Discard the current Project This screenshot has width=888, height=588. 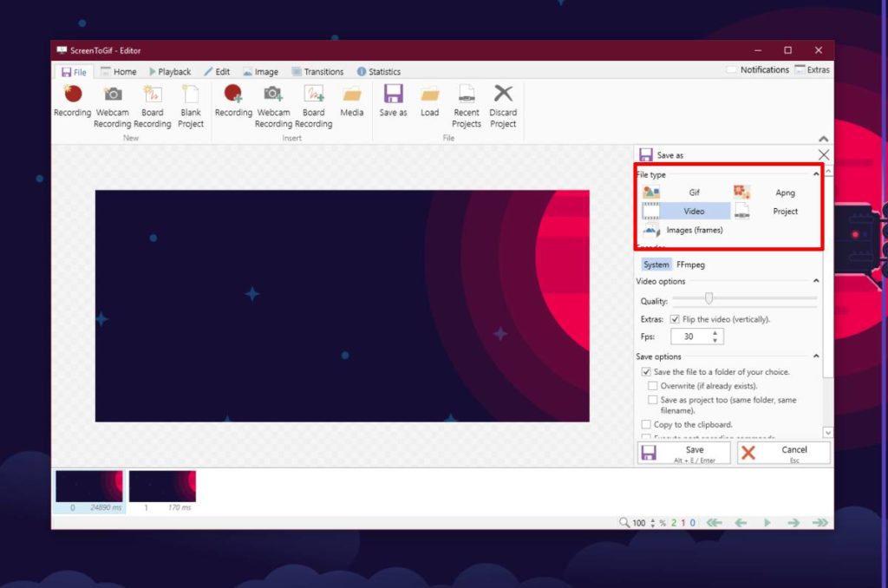pos(503,104)
